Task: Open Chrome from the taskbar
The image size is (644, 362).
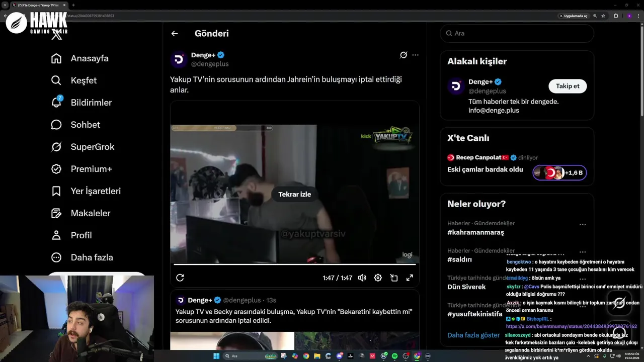Action: 306,356
